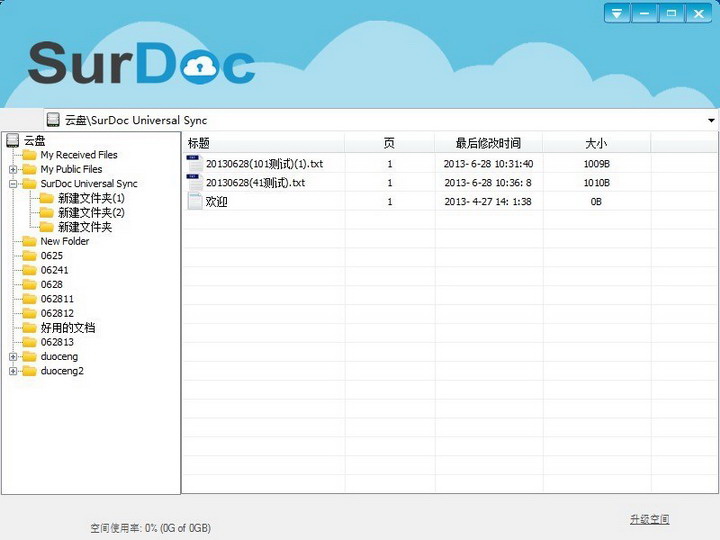Click the 1009B size cell

(596, 164)
